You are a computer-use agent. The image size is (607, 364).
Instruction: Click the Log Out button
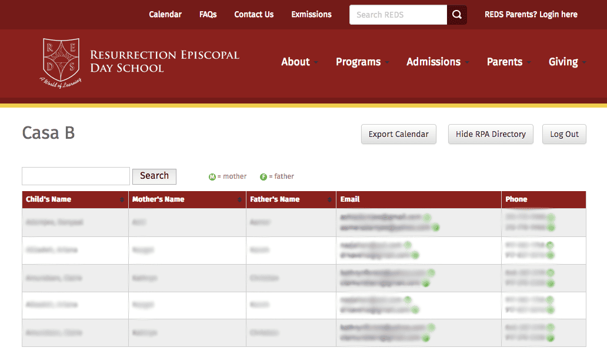[564, 134]
